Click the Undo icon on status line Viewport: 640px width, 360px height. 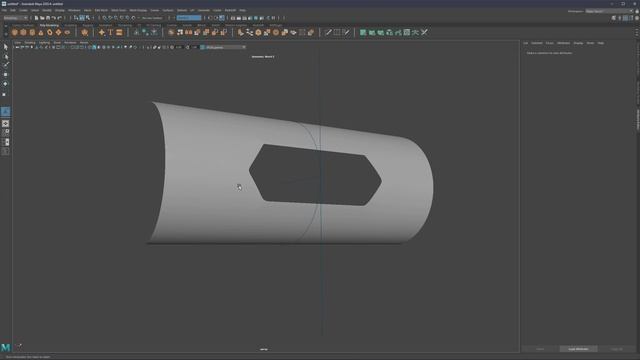(x=54, y=18)
